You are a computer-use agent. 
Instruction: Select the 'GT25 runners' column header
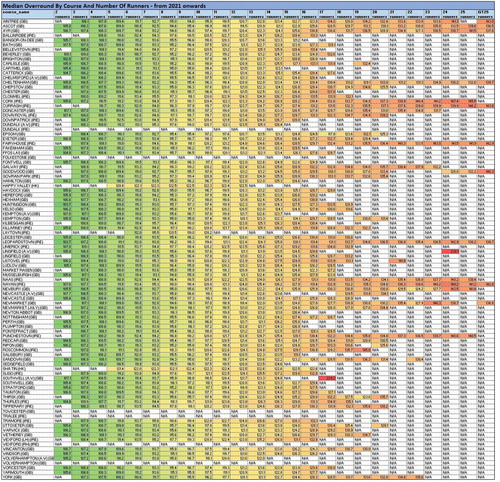[x=486, y=14]
